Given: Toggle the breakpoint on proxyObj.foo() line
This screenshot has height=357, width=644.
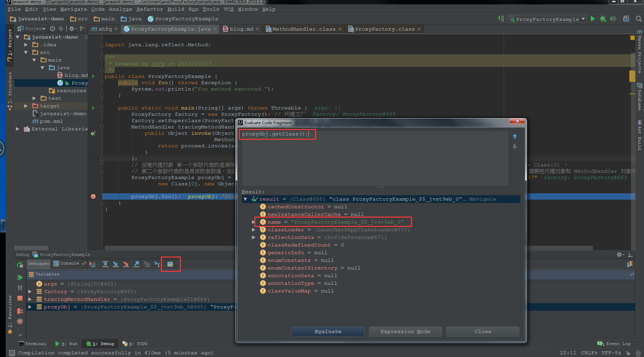Looking at the screenshot, I should point(93,197).
